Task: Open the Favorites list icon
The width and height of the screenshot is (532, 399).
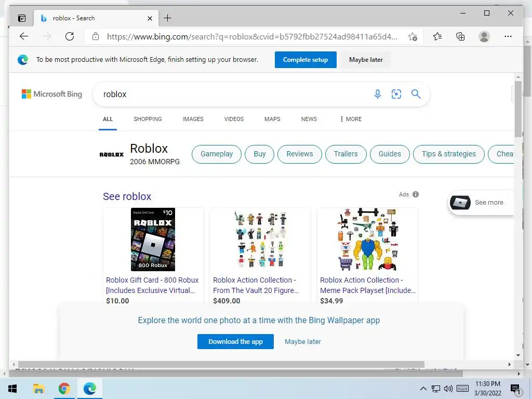Action: [x=437, y=36]
